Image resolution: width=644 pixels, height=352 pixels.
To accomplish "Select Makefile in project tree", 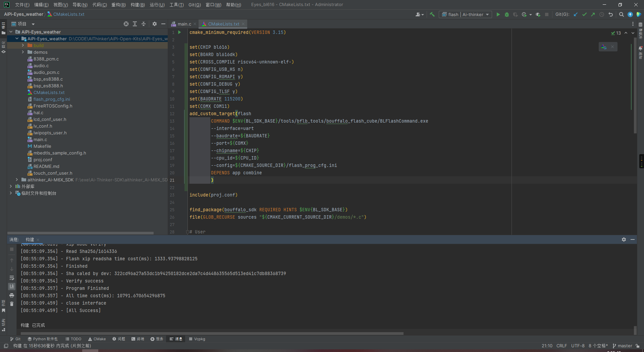I will [x=42, y=146].
